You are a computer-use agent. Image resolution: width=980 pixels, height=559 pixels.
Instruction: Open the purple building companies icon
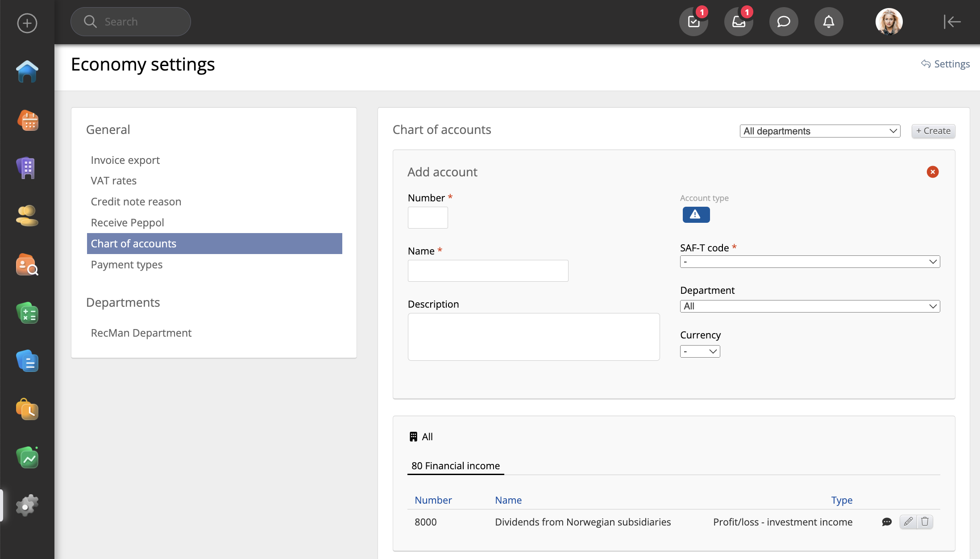27,168
